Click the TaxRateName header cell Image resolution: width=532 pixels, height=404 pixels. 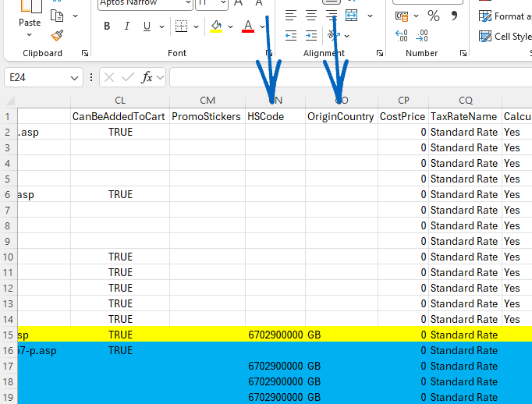465,116
